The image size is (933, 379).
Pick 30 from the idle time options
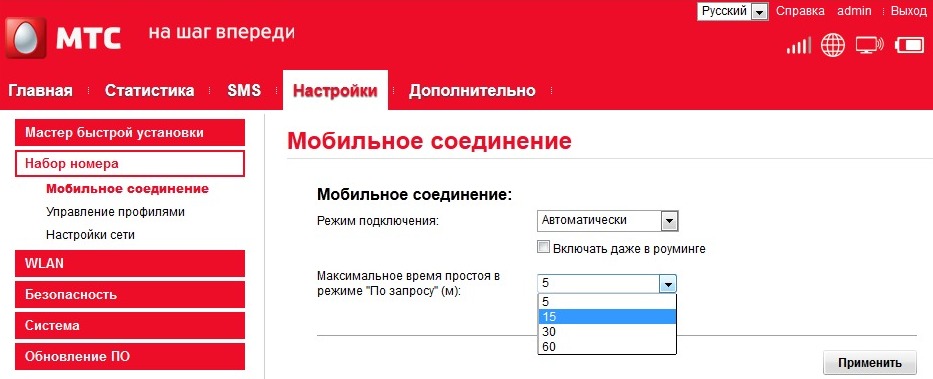[607, 331]
